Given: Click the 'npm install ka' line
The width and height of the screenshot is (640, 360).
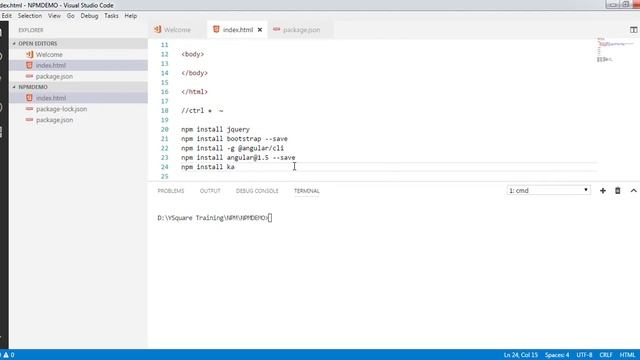Looking at the screenshot, I should 208,167.
